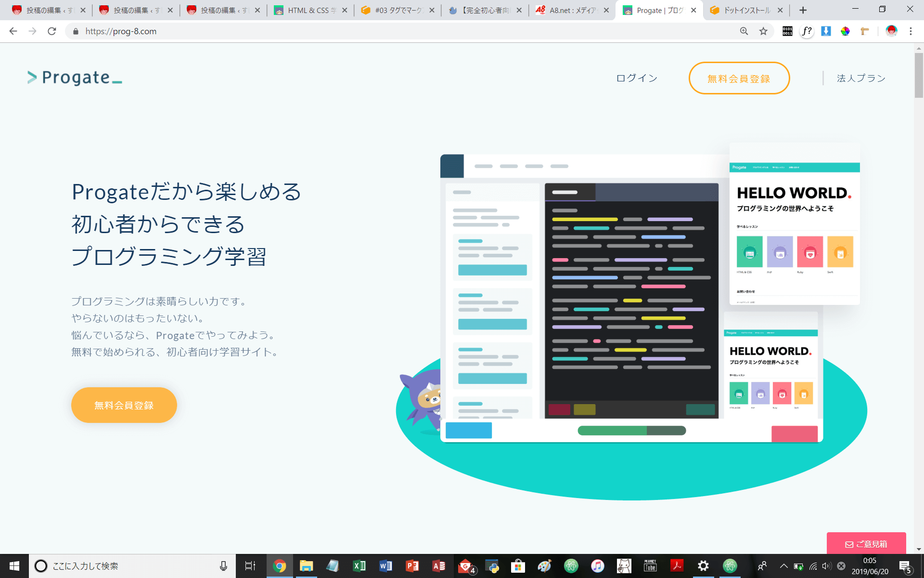Open Chrome from taskbar

click(x=279, y=566)
